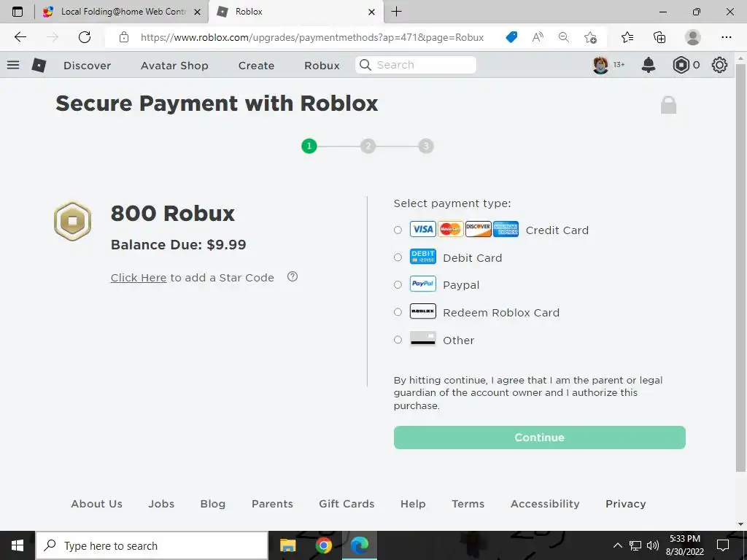Open the Edge profile icon
The image size is (747, 560).
tap(692, 37)
